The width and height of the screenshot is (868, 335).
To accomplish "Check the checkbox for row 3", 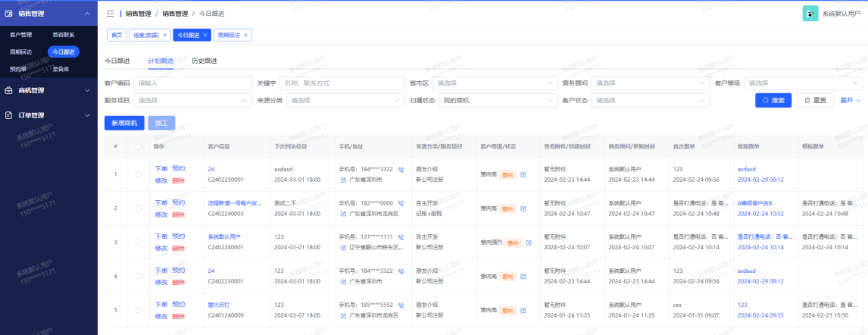I will click(x=138, y=243).
